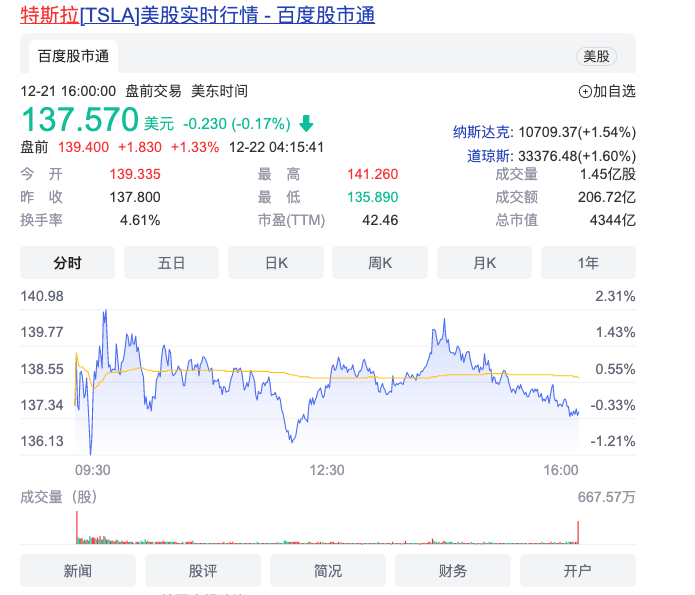Open the 简况 section
This screenshot has height=595, width=695.
328,571
